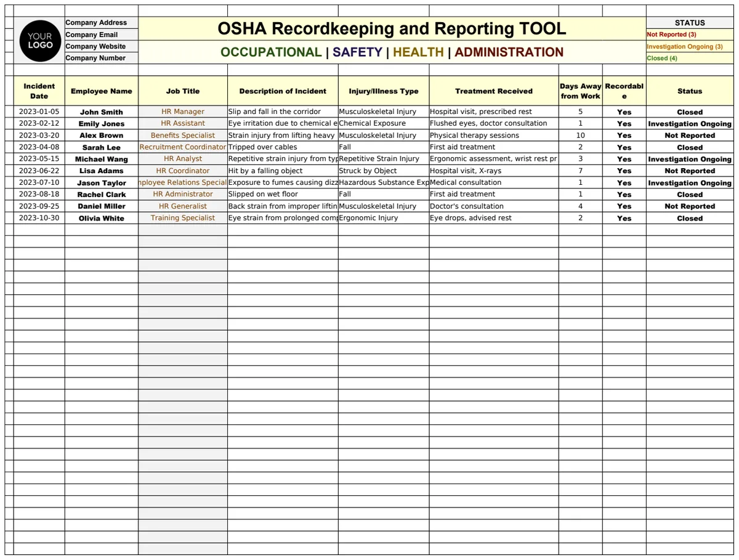This screenshot has height=560, width=739.
Task: Select the days away value 10
Action: [x=581, y=136]
